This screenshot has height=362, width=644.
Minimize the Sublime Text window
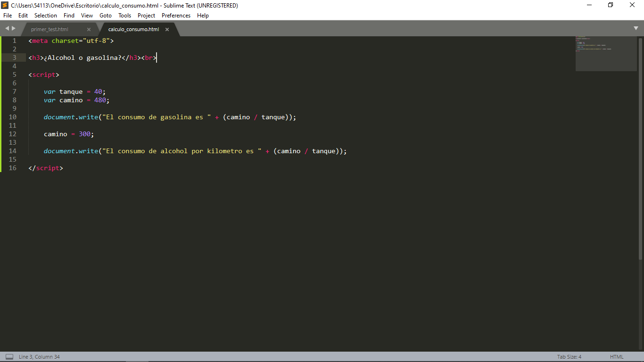589,5
